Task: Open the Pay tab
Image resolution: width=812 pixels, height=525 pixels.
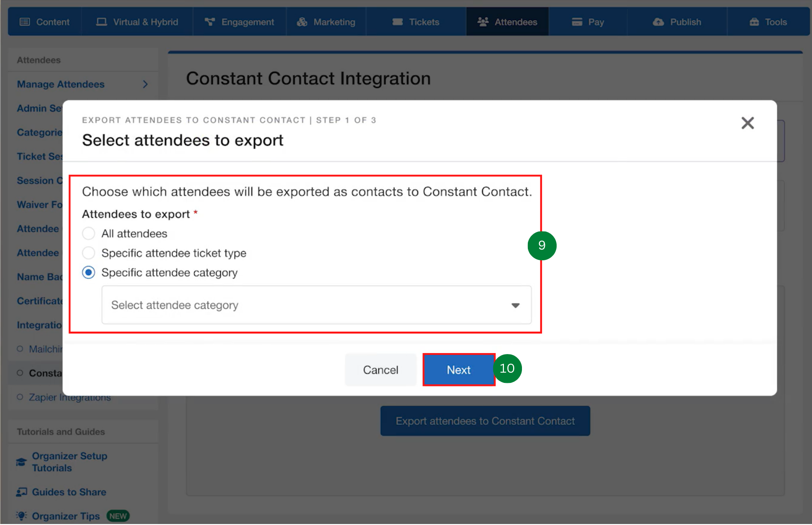Action: [588, 22]
